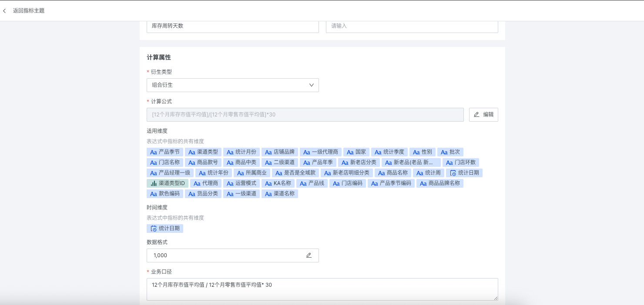This screenshot has height=305, width=644.
Task: Click the Aa icon on 渠道名称 tag
Action: [x=268, y=194]
